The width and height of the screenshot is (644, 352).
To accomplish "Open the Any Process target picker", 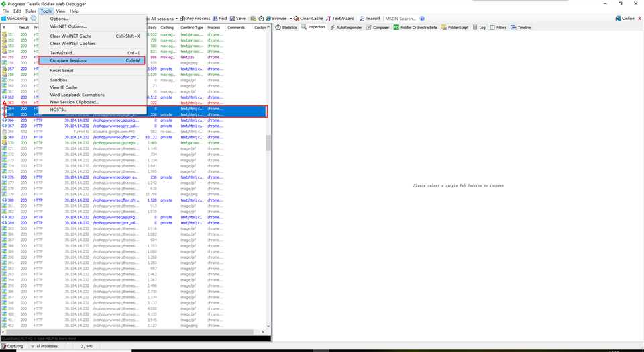I will (x=195, y=19).
